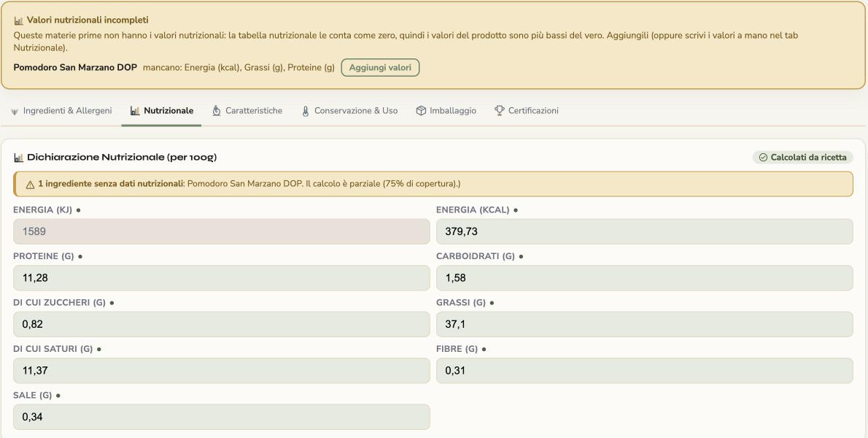Focus the Proteine field with 11,28

pos(222,278)
